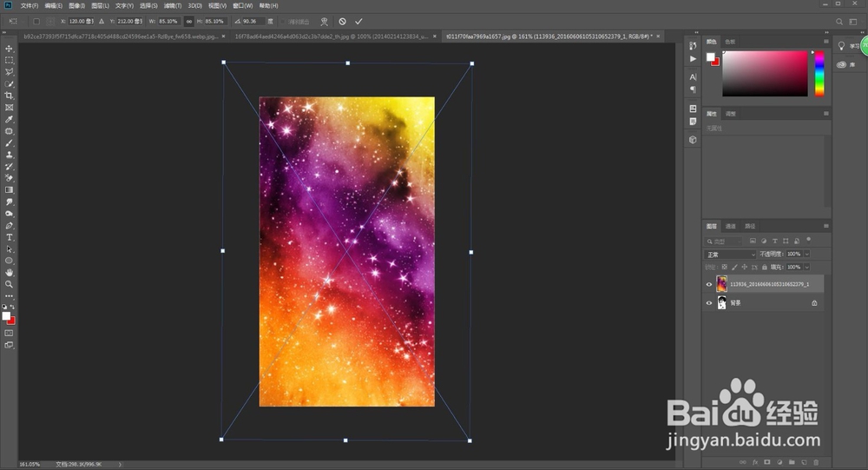This screenshot has width=868, height=470.
Task: Switch between free transform and warp modes
Action: [325, 22]
